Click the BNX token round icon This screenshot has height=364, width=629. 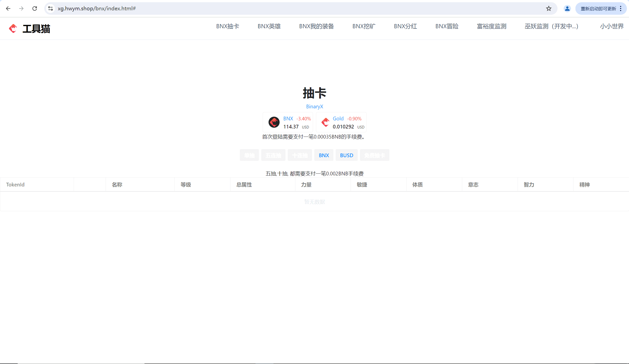point(274,122)
